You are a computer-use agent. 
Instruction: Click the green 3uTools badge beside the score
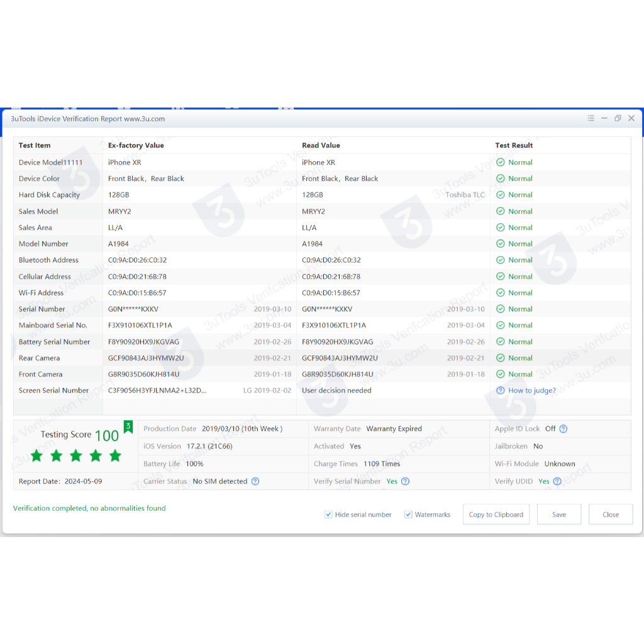128,427
